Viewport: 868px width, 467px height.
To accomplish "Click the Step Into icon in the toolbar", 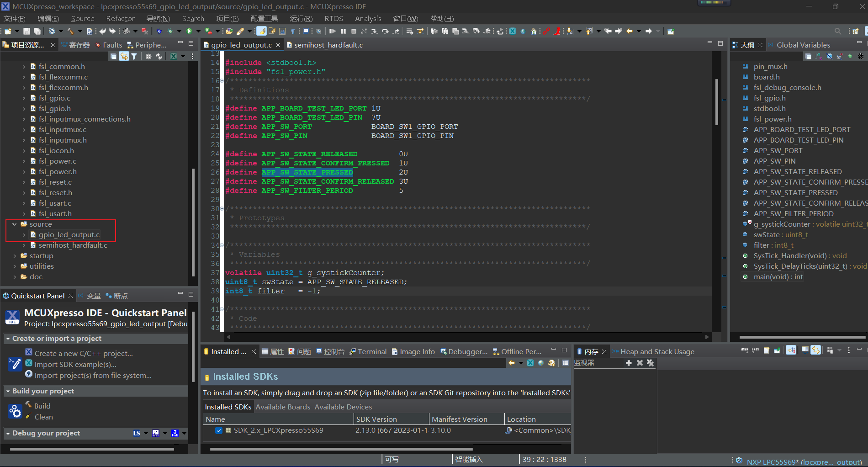I will click(x=374, y=31).
